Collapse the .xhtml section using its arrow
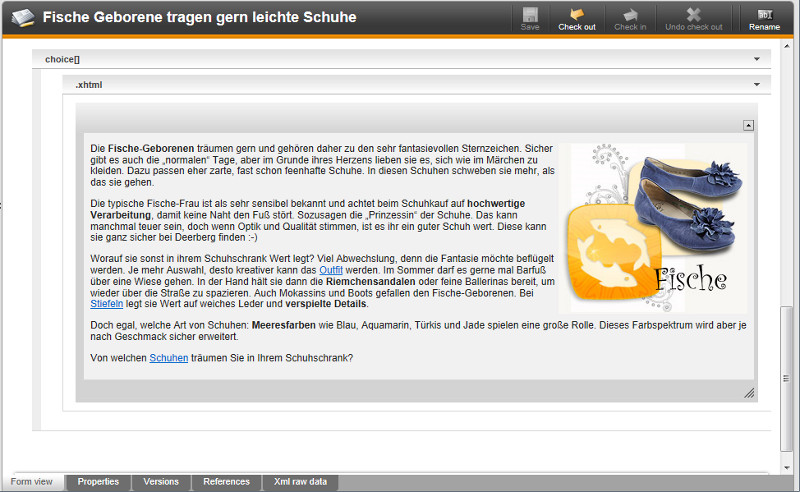The height and width of the screenshot is (492, 800). pyautogui.click(x=757, y=85)
